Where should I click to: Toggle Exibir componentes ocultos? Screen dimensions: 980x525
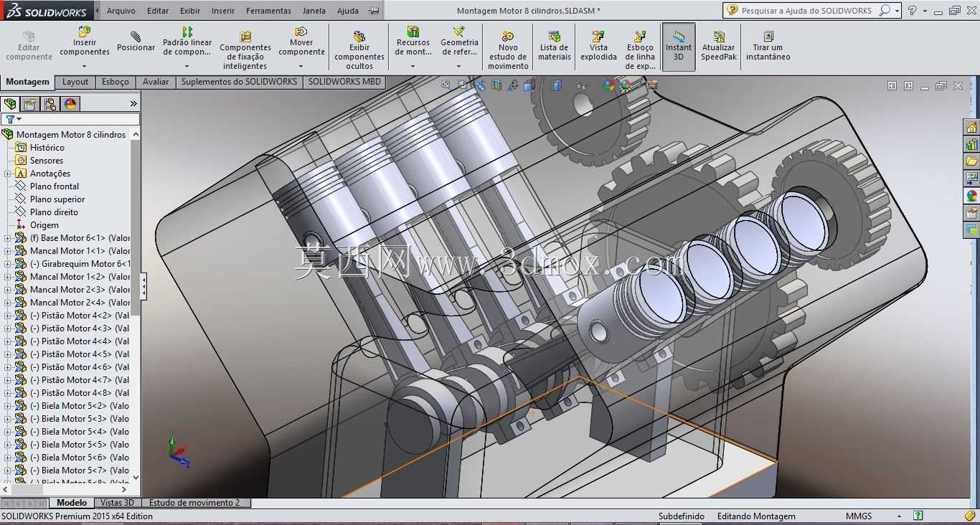pos(359,50)
